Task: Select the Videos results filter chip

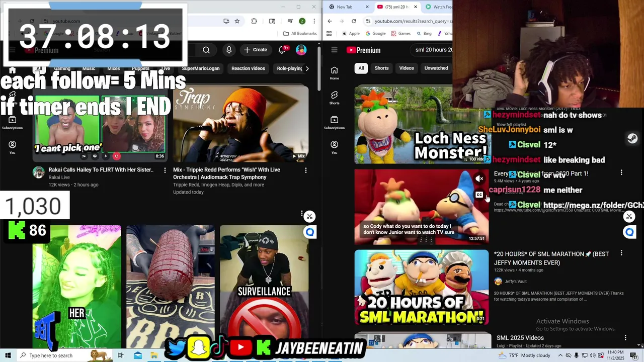Action: (x=407, y=68)
